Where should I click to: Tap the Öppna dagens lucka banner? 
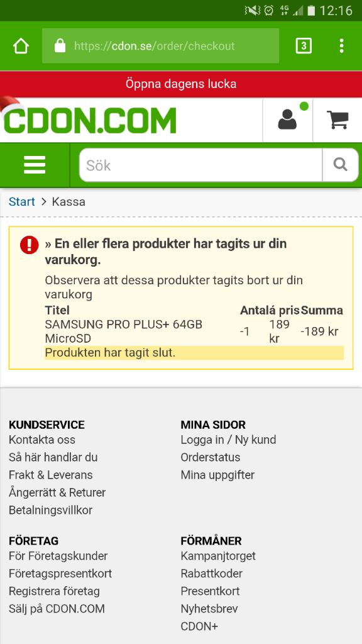(181, 84)
